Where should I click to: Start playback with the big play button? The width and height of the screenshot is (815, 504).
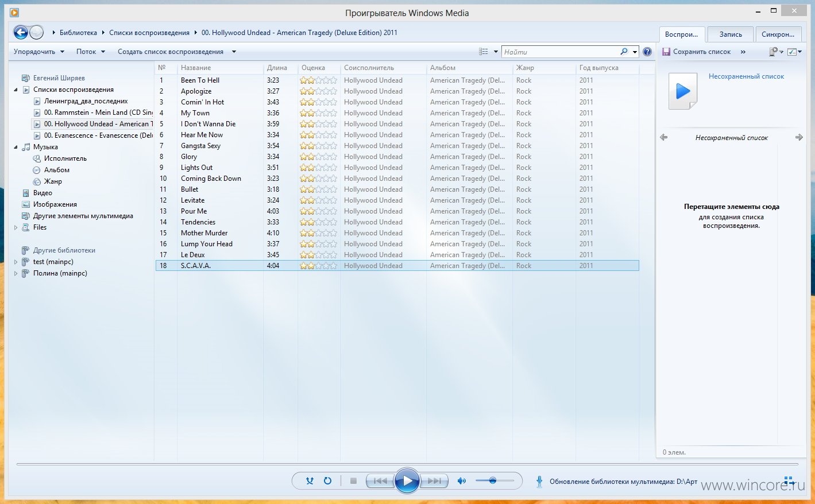click(x=407, y=481)
